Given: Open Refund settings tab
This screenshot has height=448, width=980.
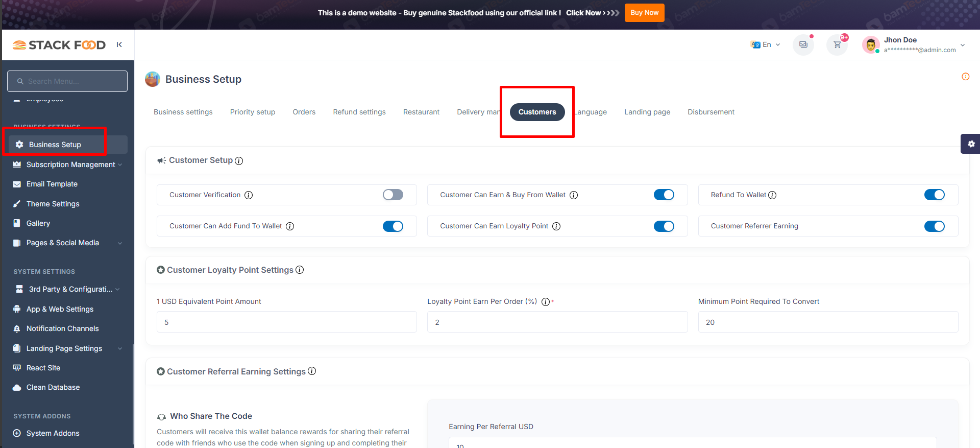Looking at the screenshot, I should click(359, 112).
